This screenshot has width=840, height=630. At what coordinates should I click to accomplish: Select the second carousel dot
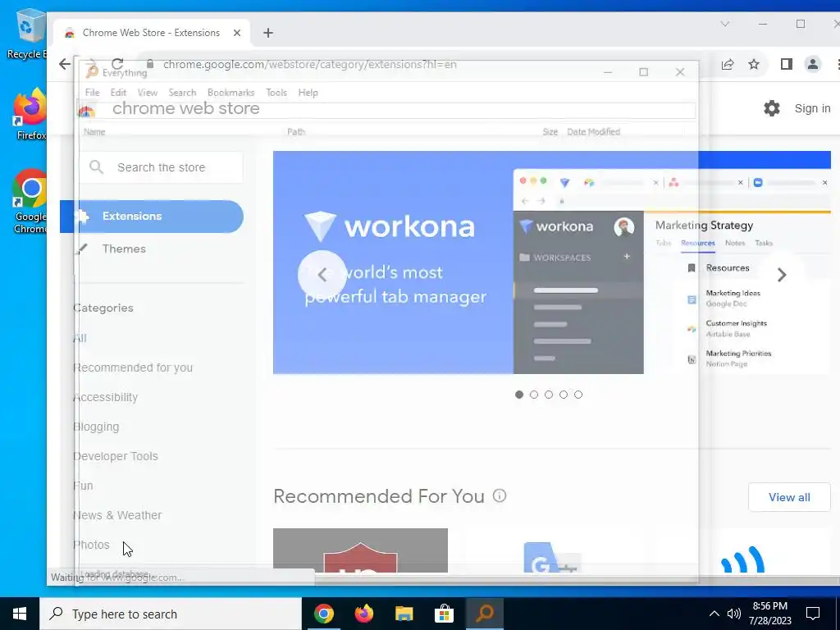coord(533,395)
